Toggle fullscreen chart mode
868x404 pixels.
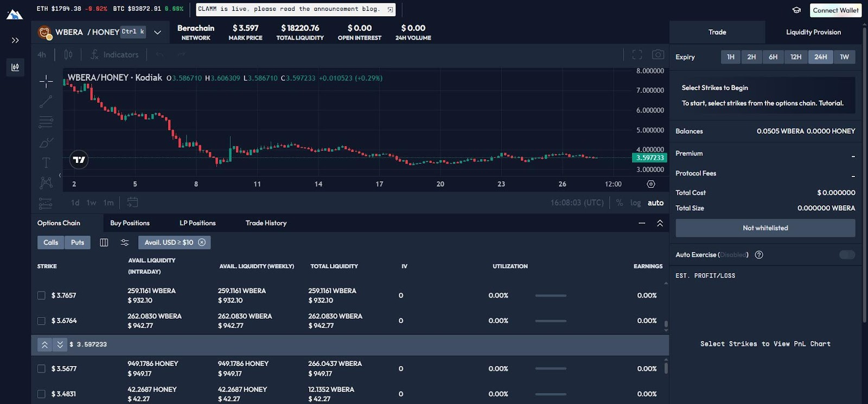(637, 54)
